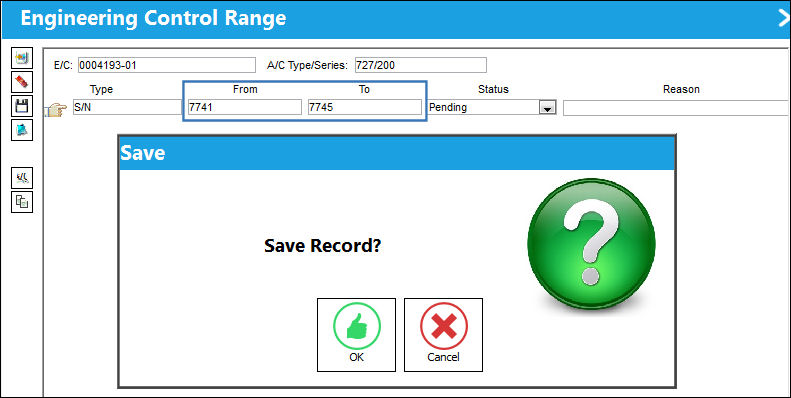This screenshot has width=791, height=398.
Task: Click the pointing hand row selector
Action: [56, 109]
